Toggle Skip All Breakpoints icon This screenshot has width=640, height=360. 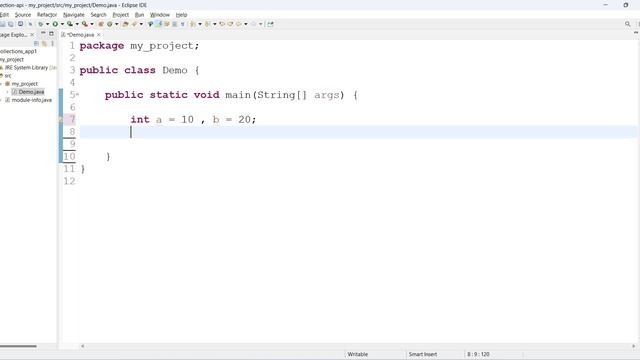[x=30, y=24]
